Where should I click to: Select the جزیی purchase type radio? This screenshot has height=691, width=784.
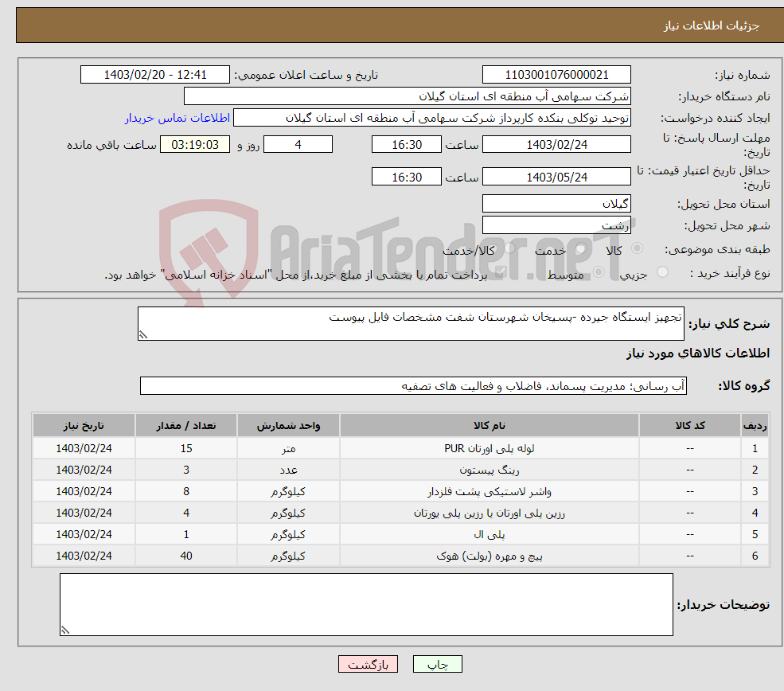tap(662, 272)
